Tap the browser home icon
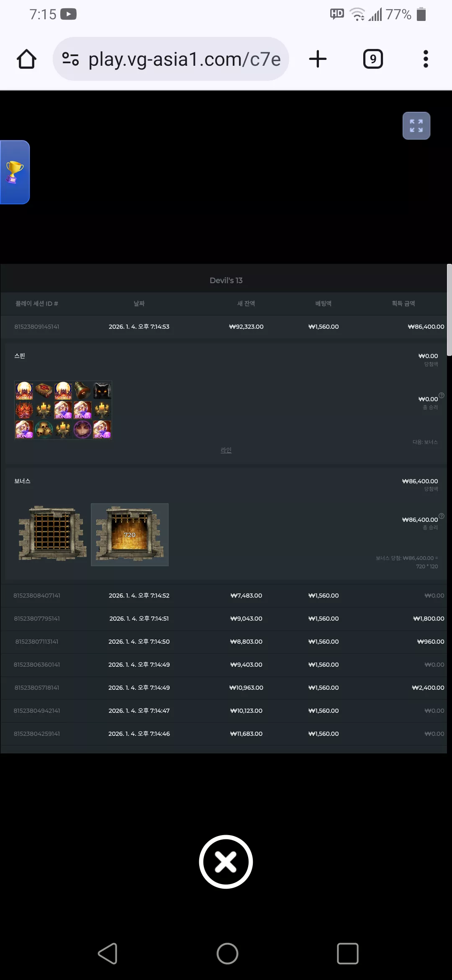This screenshot has width=452, height=980. click(x=26, y=59)
